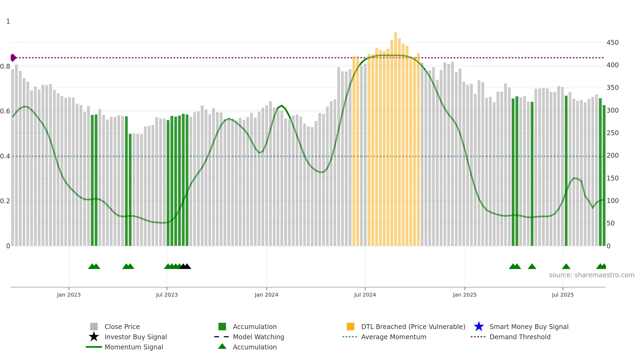The image size is (644, 362).
Task: Click the dotted purple Demand Threshold icon
Action: 478,337
